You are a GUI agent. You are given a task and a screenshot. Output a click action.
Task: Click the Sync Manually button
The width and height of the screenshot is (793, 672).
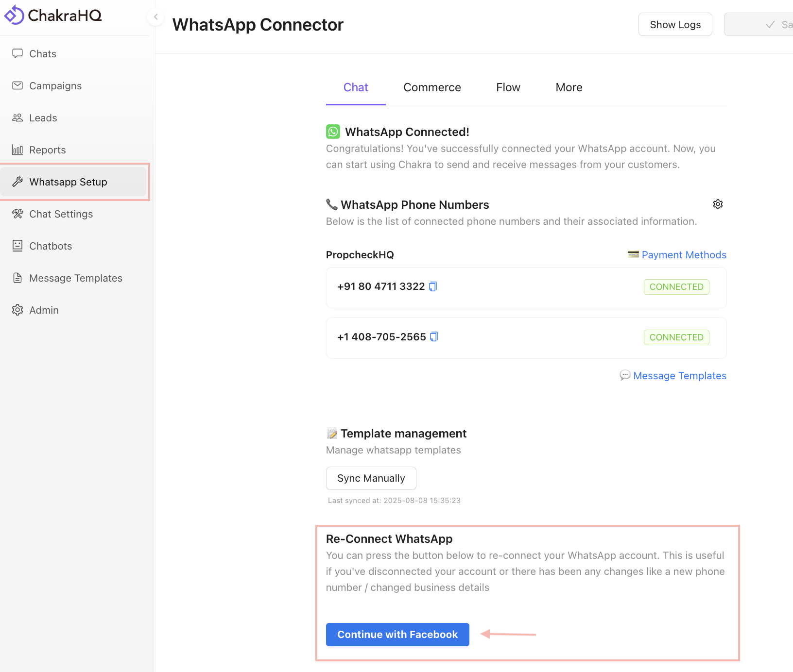[x=371, y=478]
